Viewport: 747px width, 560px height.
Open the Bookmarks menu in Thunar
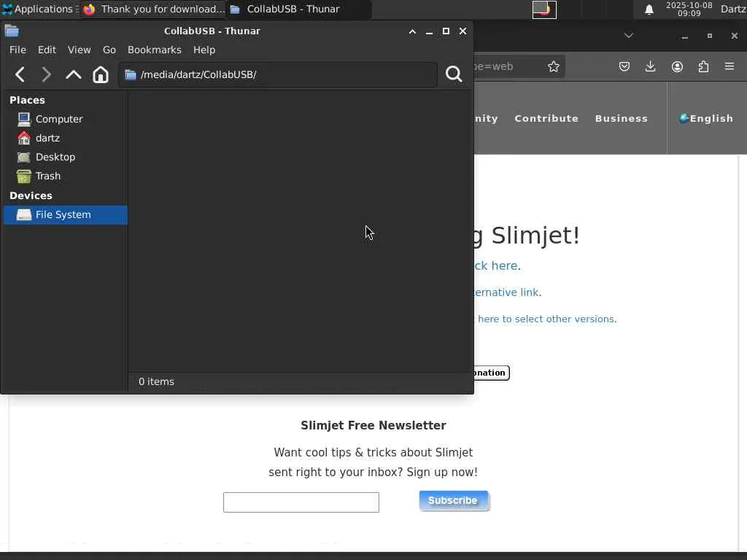click(155, 50)
